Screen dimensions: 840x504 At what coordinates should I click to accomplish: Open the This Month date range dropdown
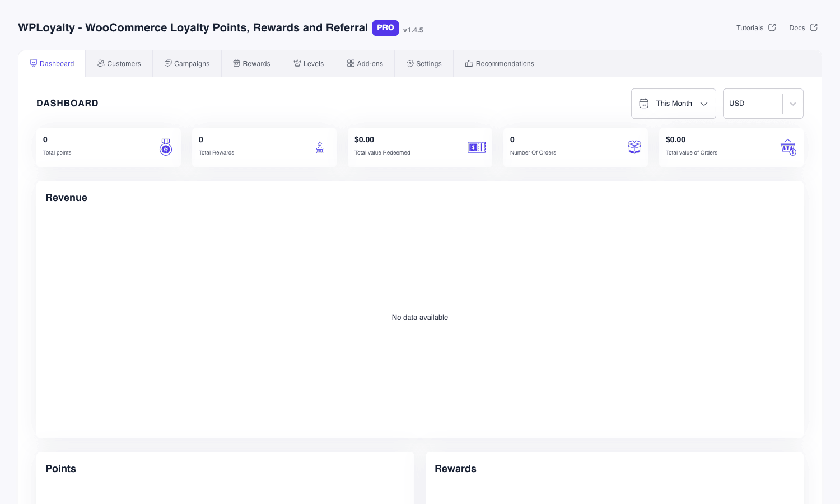(674, 104)
